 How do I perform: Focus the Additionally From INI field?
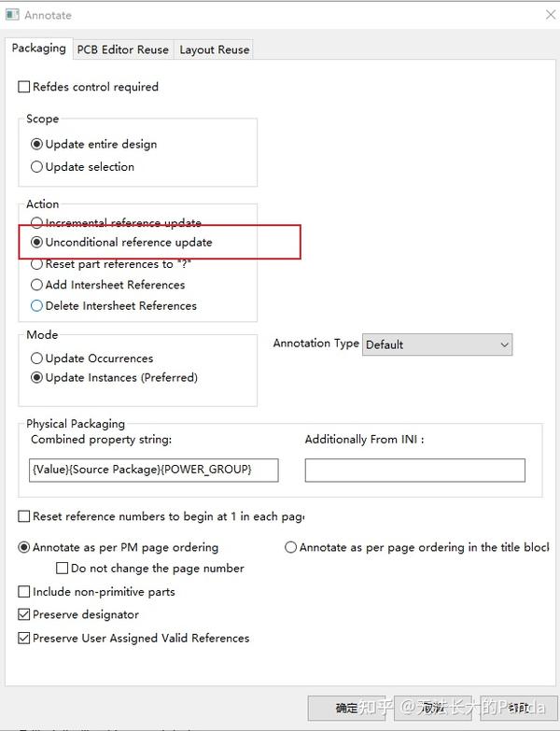(414, 470)
